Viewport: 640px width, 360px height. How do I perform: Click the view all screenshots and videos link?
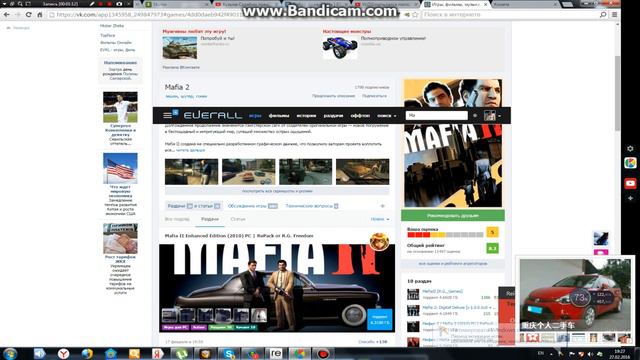click(277, 191)
